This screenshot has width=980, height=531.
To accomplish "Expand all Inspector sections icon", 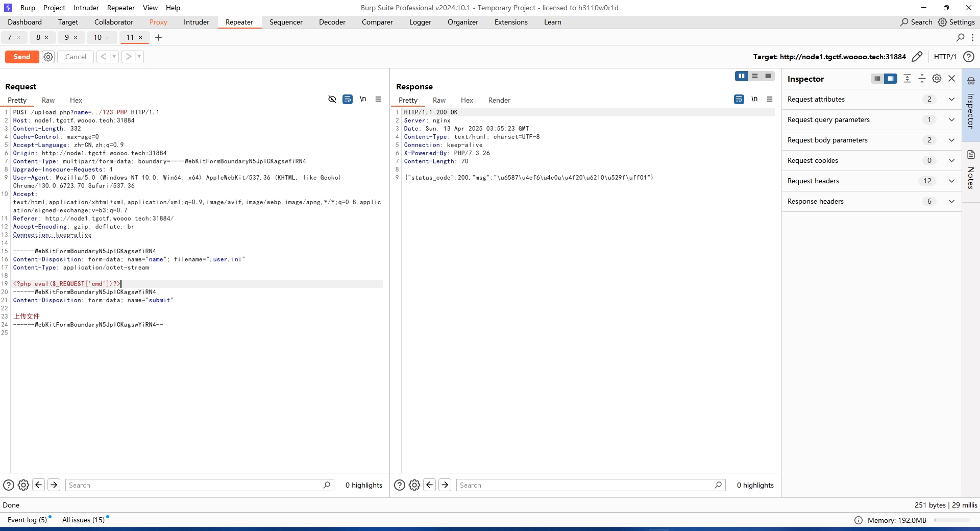I will [907, 79].
